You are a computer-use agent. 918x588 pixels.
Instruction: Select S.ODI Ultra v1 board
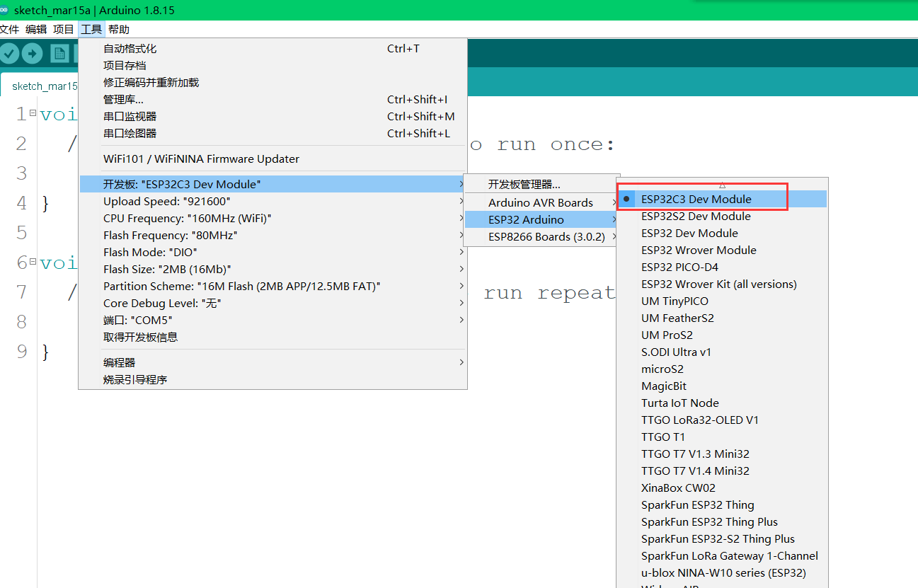pyautogui.click(x=722, y=352)
